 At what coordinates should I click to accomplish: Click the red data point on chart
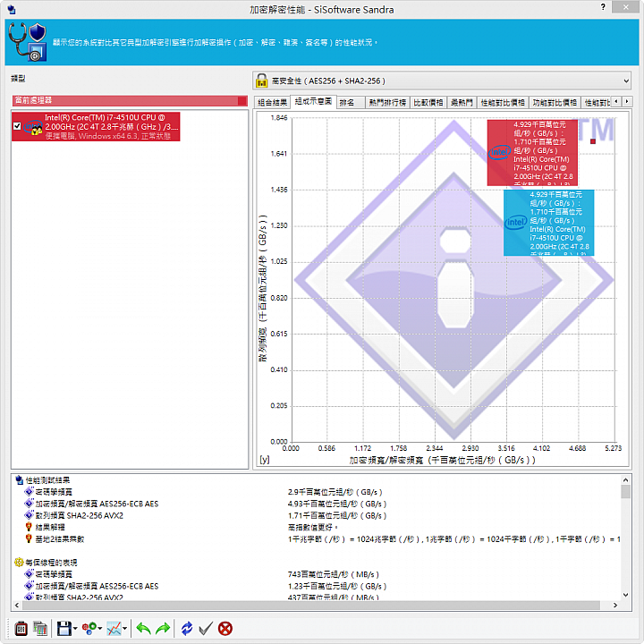(x=593, y=141)
